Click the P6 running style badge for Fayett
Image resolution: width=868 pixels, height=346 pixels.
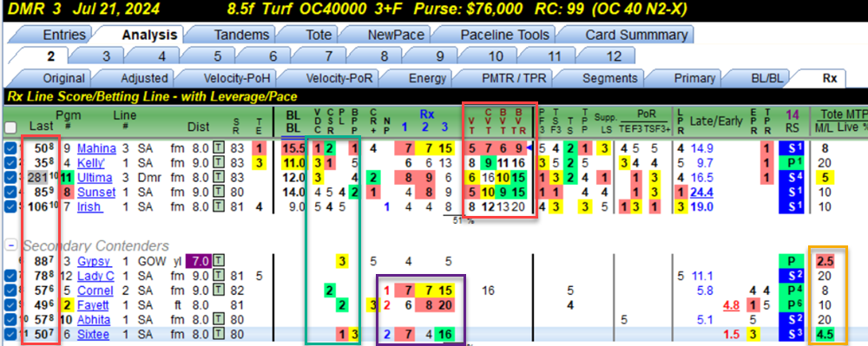pyautogui.click(x=792, y=305)
